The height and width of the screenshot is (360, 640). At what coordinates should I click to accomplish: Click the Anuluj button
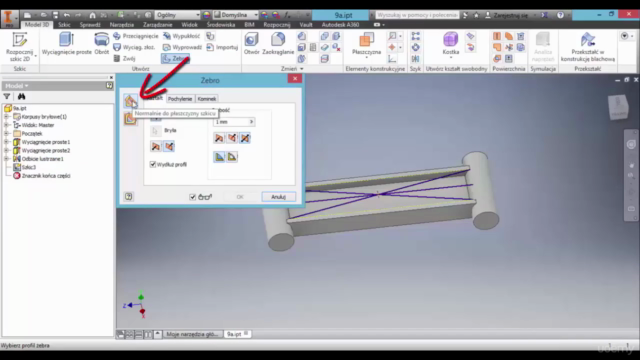tap(278, 197)
